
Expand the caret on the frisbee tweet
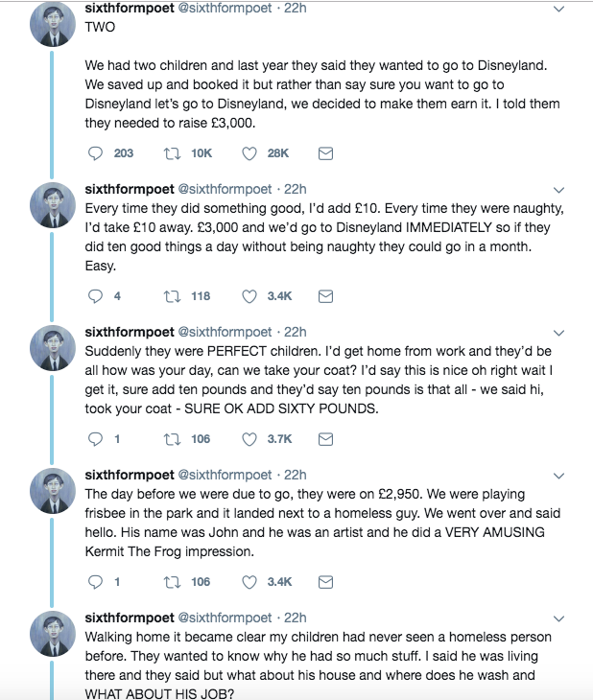(x=558, y=476)
